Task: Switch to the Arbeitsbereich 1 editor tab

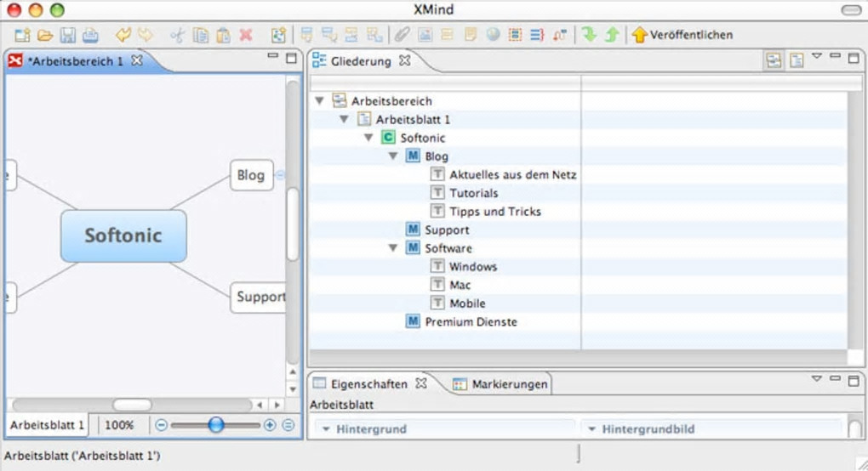Action: [x=75, y=61]
